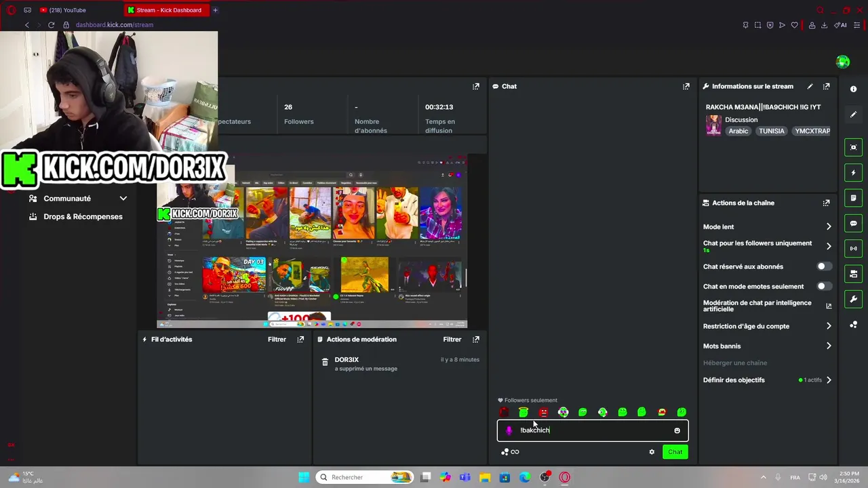
Task: Click the chat identity badge icon next to the infinity symbol
Action: (x=505, y=452)
